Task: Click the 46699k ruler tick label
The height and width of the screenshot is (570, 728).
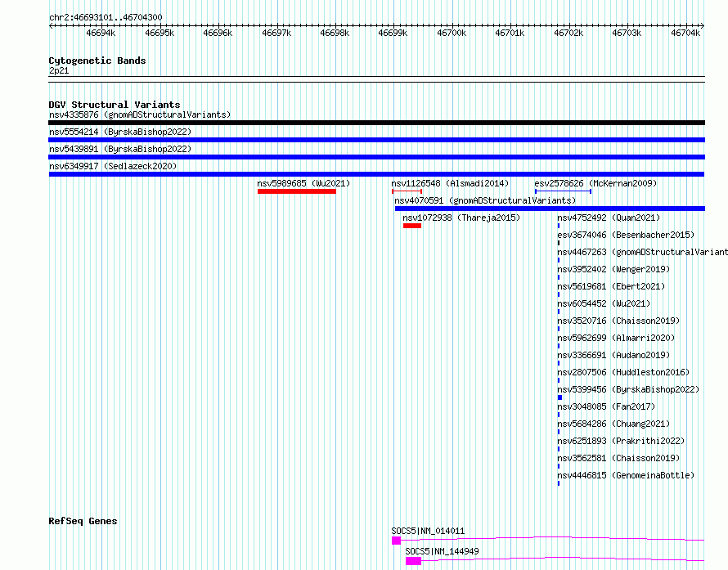Action: 393,33
